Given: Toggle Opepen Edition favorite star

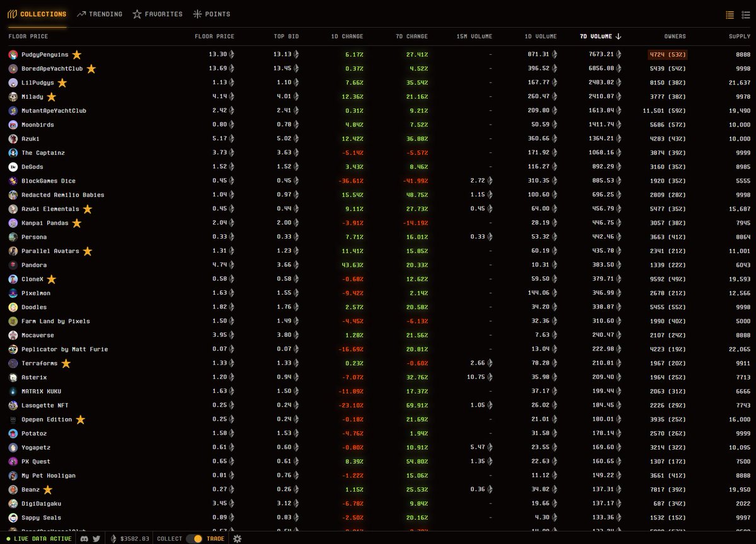Looking at the screenshot, I should click(80, 419).
